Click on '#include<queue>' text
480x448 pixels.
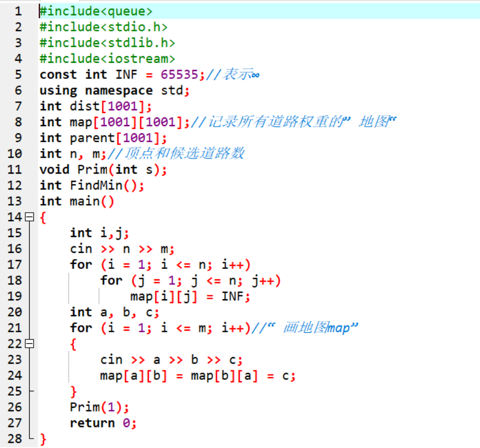(x=96, y=12)
